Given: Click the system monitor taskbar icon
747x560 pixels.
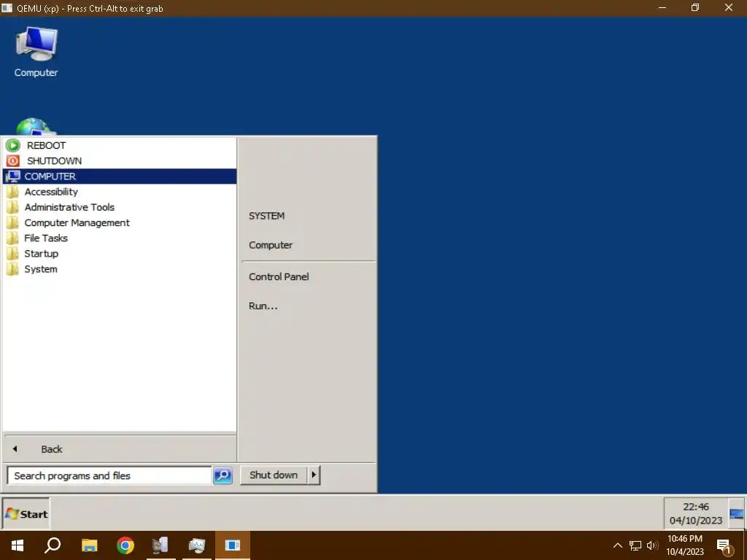Looking at the screenshot, I should click(x=196, y=545).
